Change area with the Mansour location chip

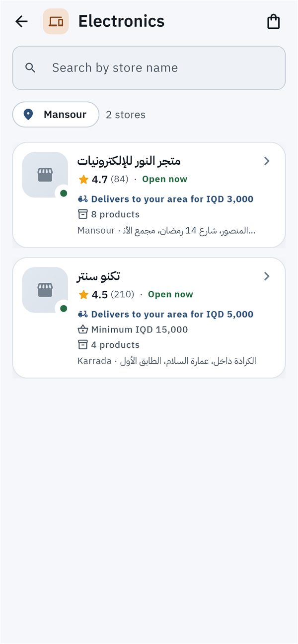tap(56, 115)
